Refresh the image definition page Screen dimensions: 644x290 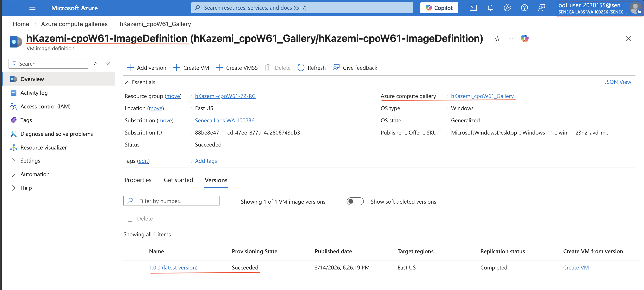point(312,68)
